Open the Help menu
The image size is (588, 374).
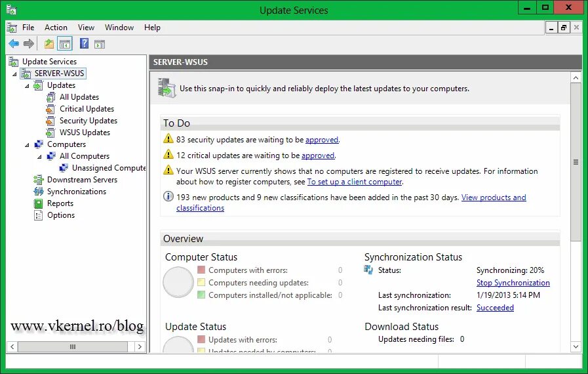(x=152, y=28)
